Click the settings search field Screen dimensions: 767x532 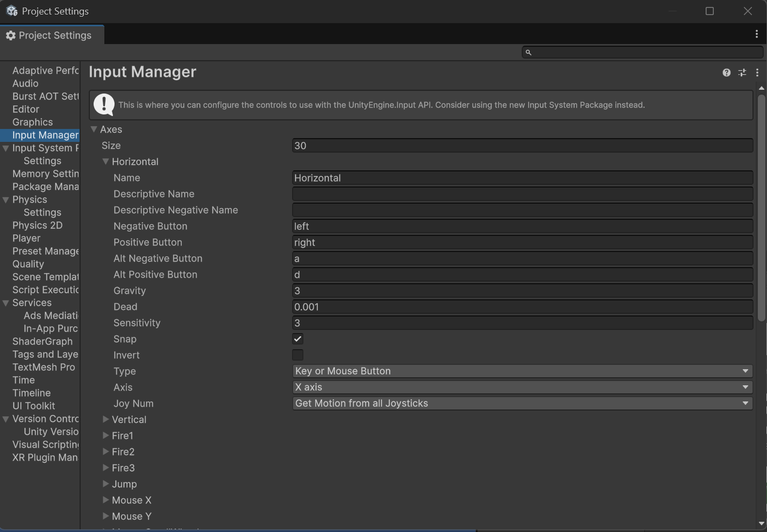[x=642, y=52]
